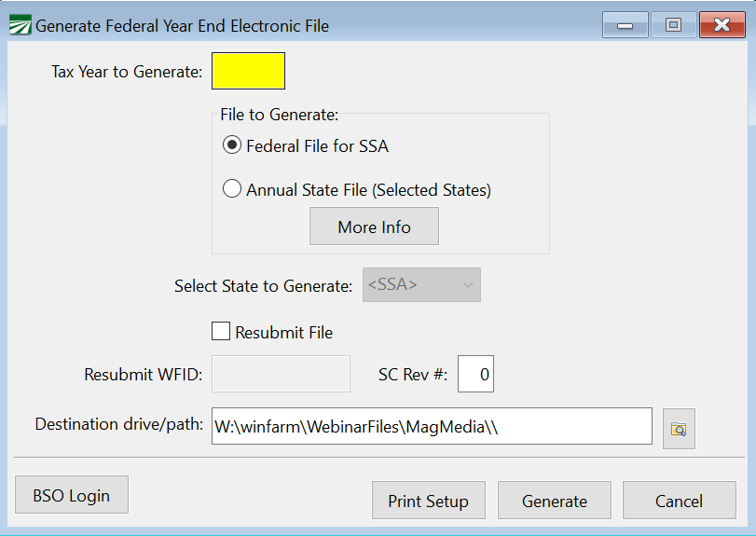Close the Generate Federal Year End dialog

722,25
